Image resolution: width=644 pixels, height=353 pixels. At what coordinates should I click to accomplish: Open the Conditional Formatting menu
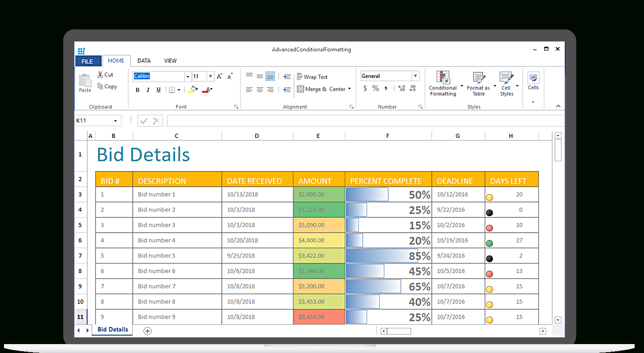pyautogui.click(x=443, y=84)
